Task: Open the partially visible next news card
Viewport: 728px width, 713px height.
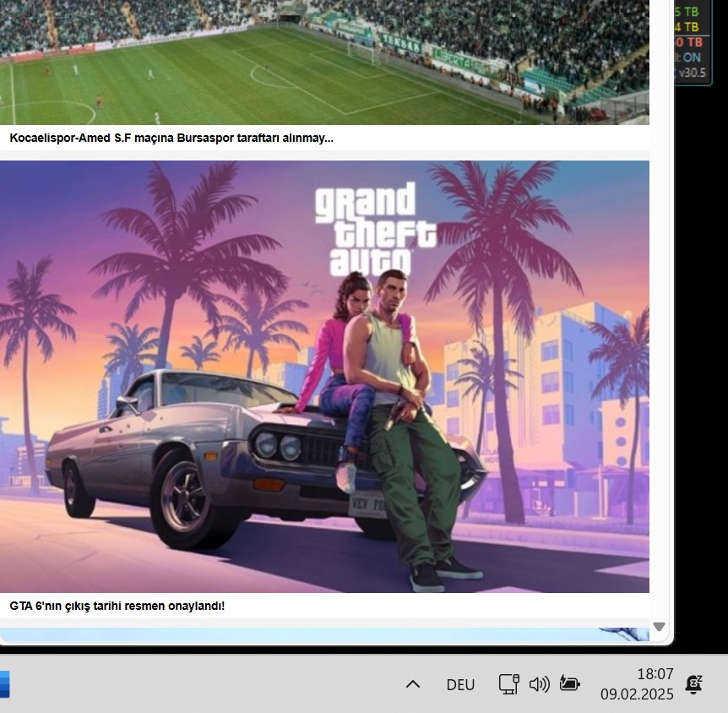Action: tap(324, 634)
